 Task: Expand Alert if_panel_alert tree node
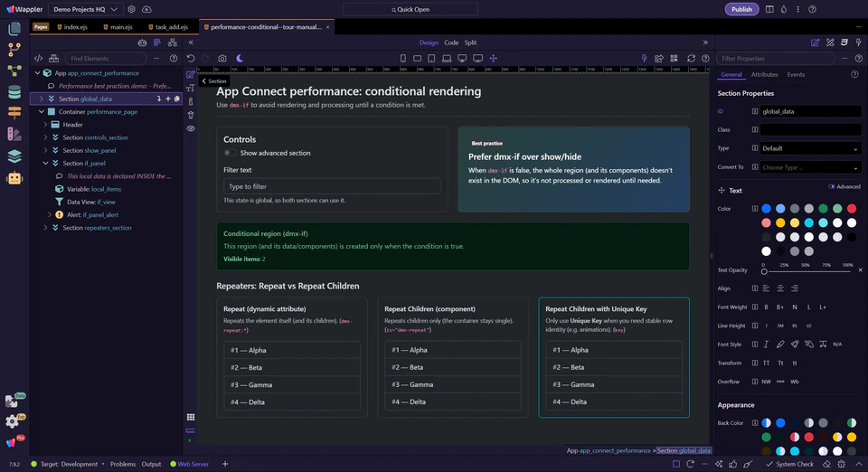(49, 214)
